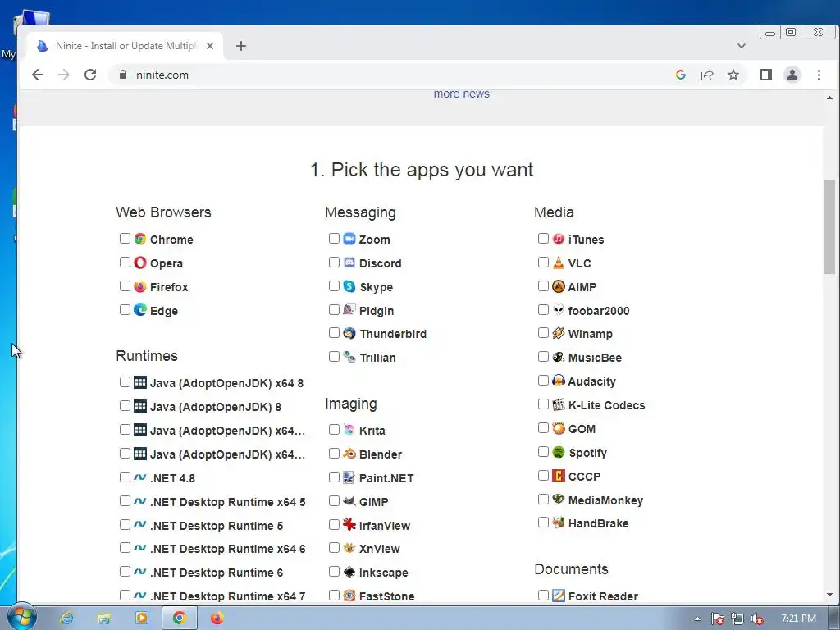Image resolution: width=840 pixels, height=630 pixels.
Task: Check the HandBrake checkbox
Action: [x=543, y=523]
